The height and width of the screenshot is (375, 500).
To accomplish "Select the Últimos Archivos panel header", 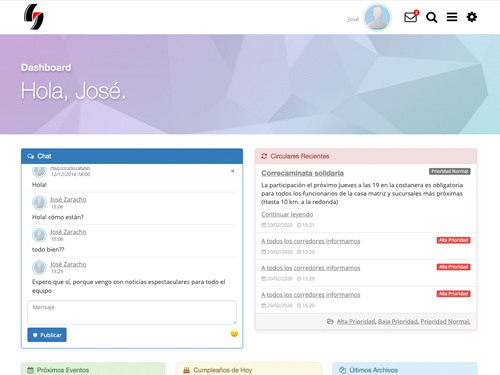I will click(x=405, y=369).
